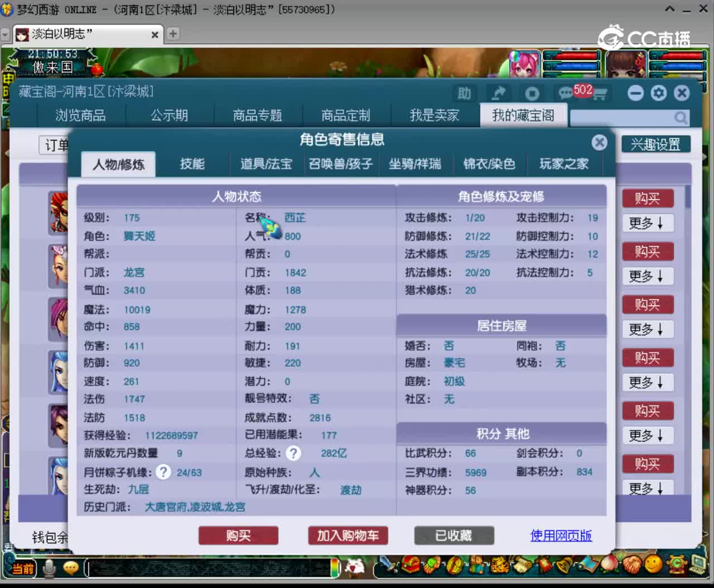Click the 已收藏 button
The width and height of the screenshot is (714, 588).
coord(454,536)
